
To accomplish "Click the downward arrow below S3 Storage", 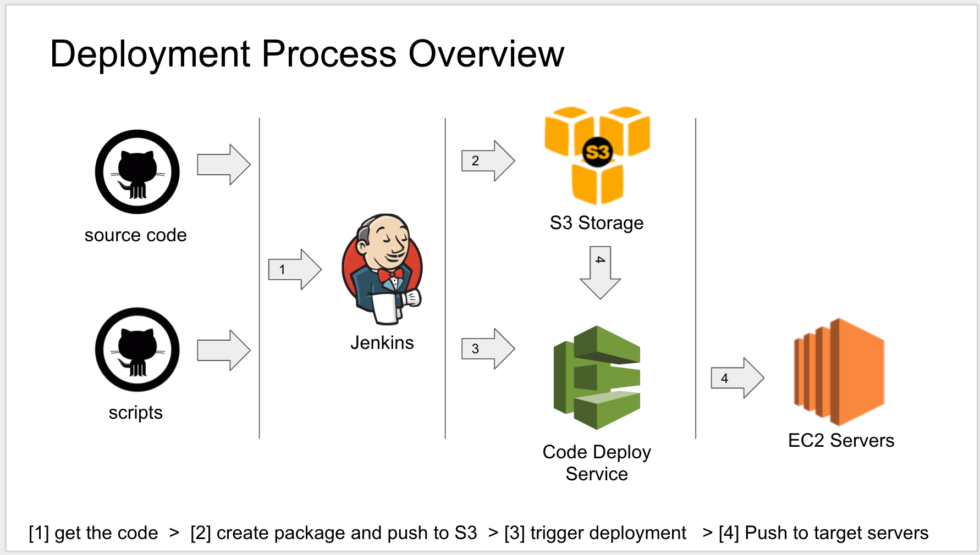I will [x=600, y=273].
